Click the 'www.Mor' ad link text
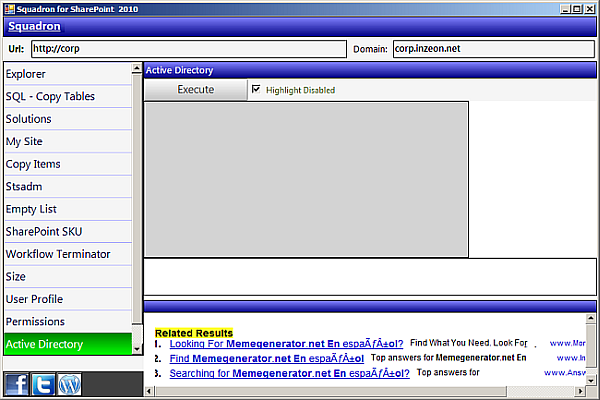The height and width of the screenshot is (400, 600). (x=567, y=343)
